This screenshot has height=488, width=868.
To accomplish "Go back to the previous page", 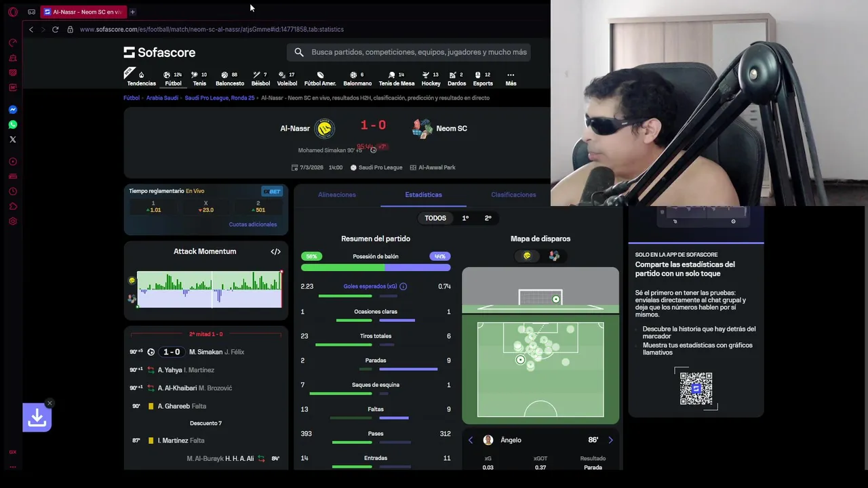I will [x=31, y=29].
